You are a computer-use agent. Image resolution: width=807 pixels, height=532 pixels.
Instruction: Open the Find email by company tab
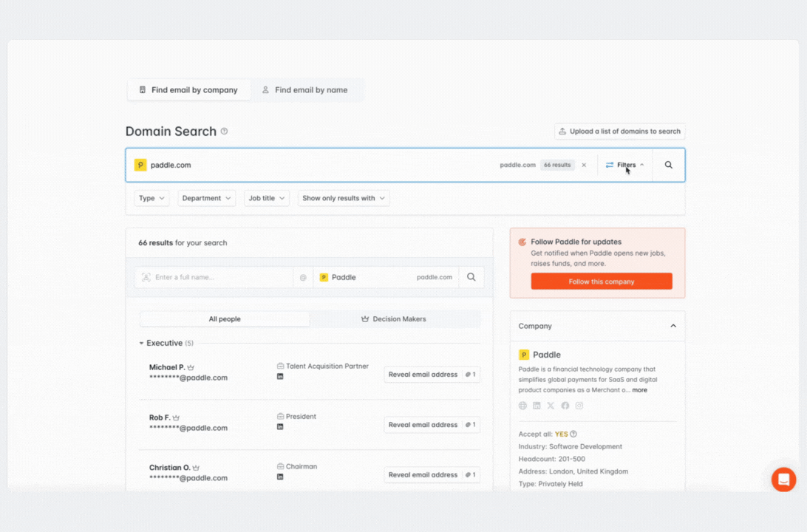(188, 89)
